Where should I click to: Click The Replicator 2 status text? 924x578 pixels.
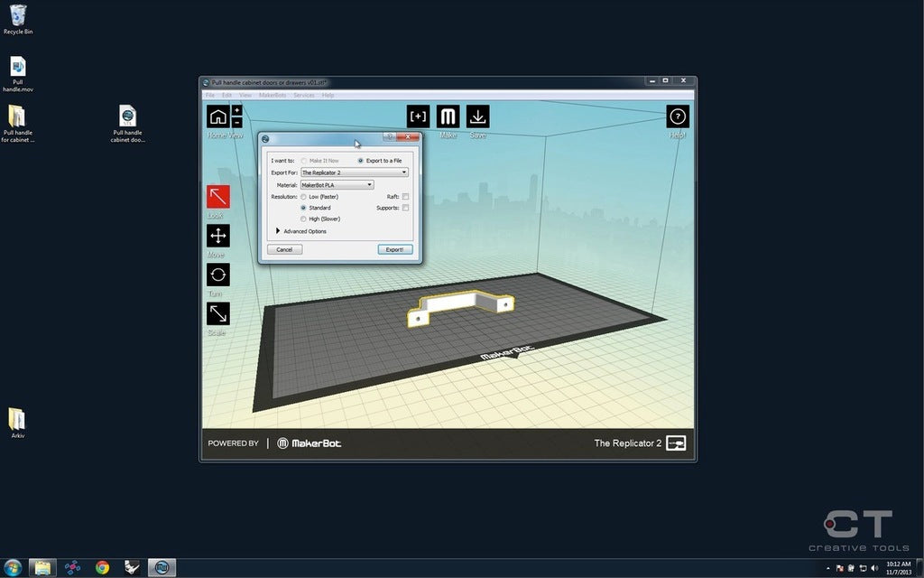coord(628,443)
